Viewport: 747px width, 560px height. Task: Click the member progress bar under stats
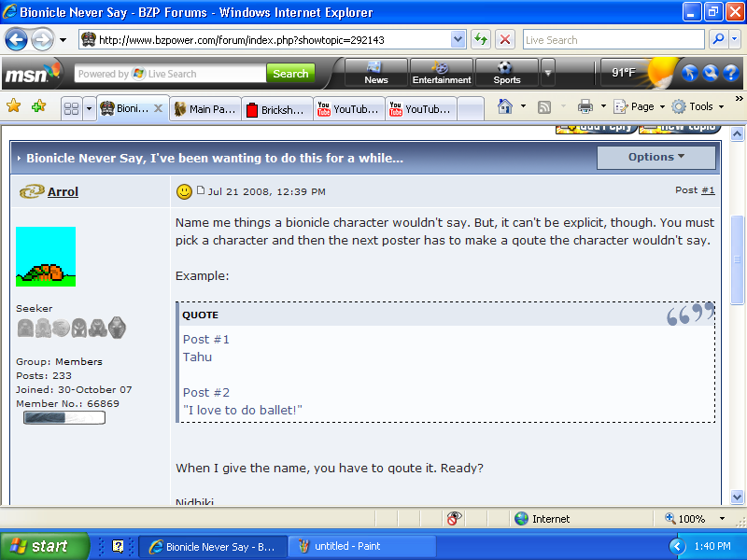[x=64, y=417]
